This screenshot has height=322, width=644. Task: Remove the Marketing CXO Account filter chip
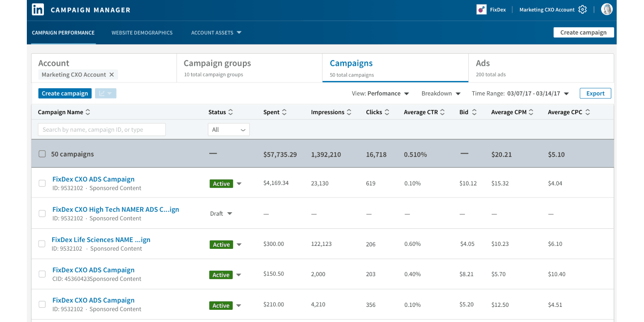pyautogui.click(x=111, y=75)
